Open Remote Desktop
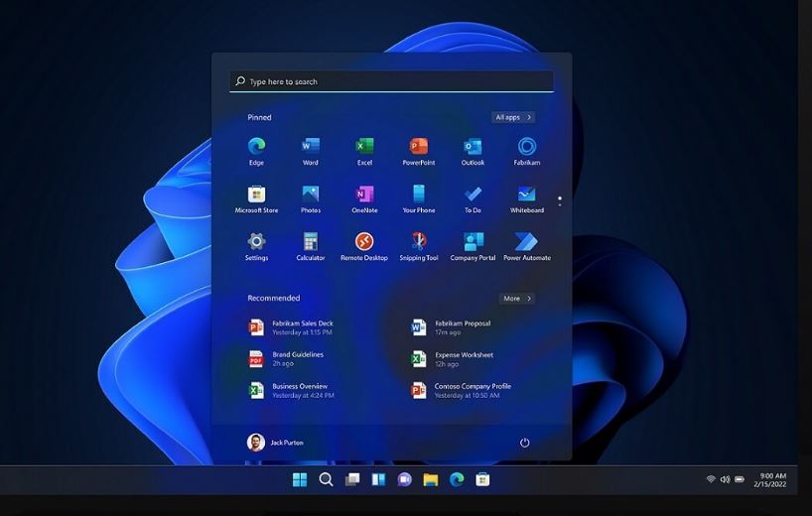The width and height of the screenshot is (812, 516). 364,246
